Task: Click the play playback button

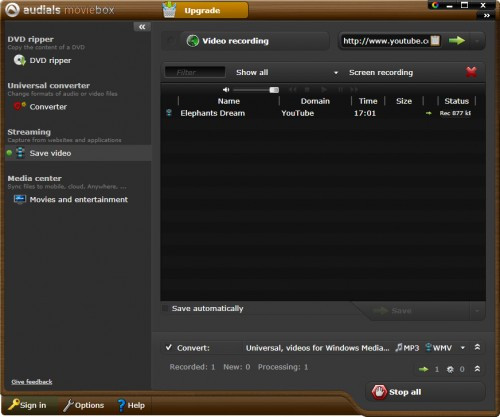Action: tap(324, 89)
